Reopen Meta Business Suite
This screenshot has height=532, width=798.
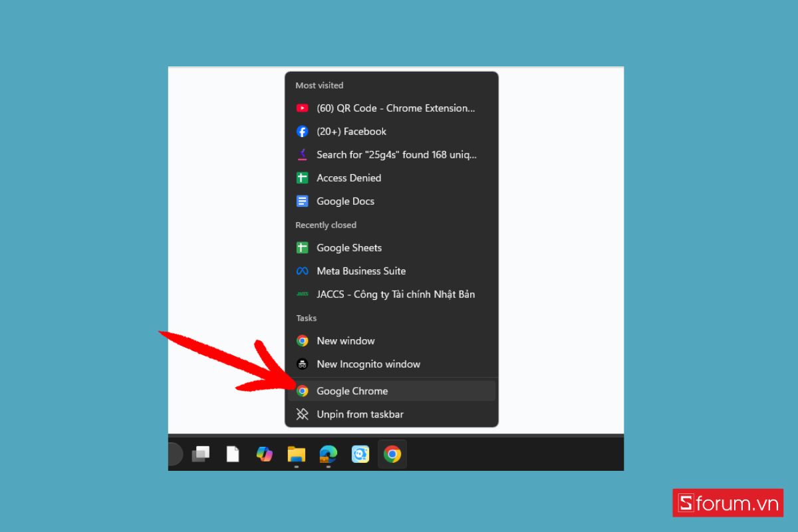point(391,271)
